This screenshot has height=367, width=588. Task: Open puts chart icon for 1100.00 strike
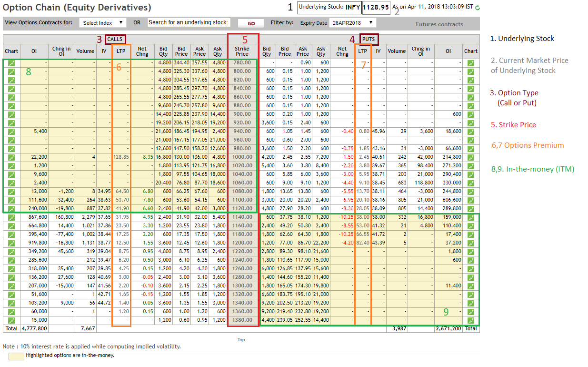(x=471, y=200)
